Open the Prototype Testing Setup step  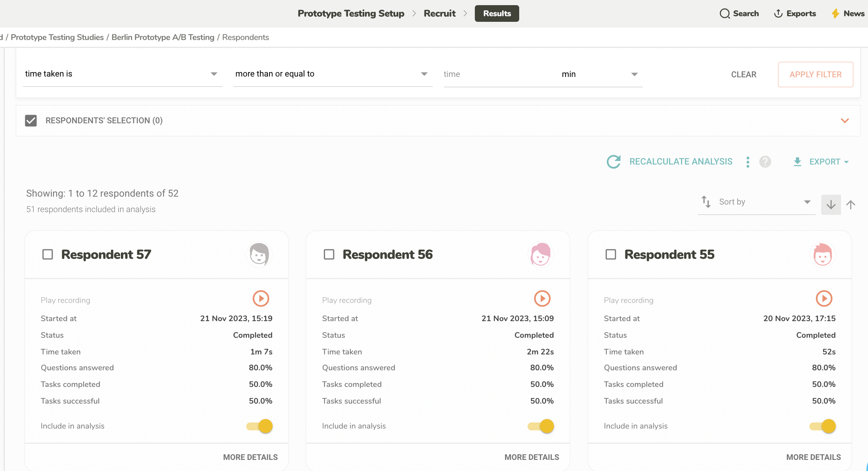point(351,13)
